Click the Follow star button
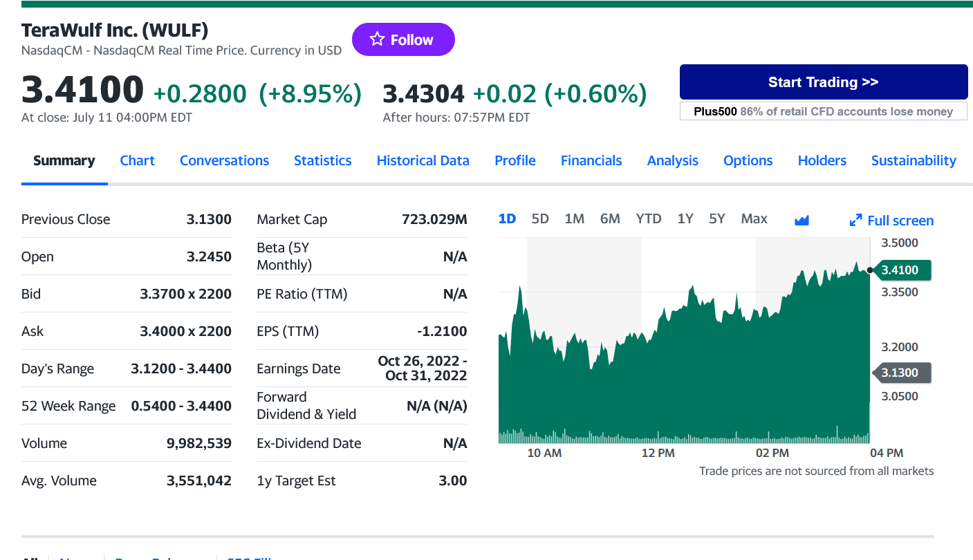Viewport: 973px width, 560px height. pyautogui.click(x=403, y=39)
